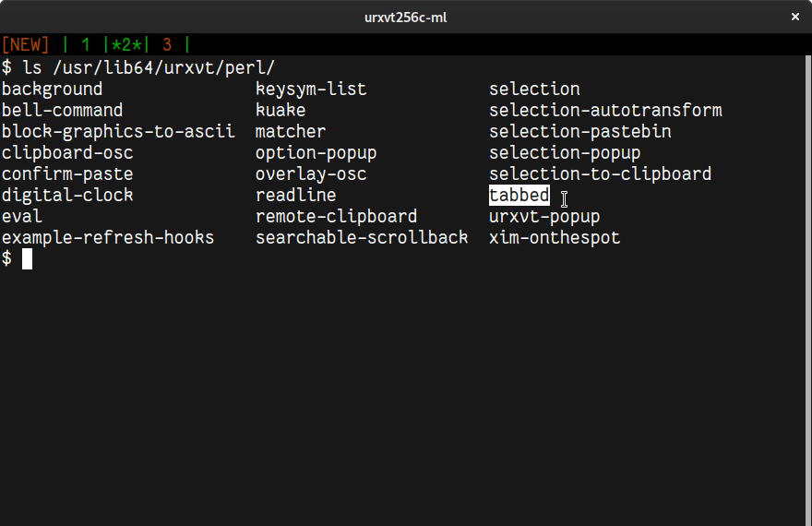Screen dimensions: 812x526
Task: Click the 'kuake' entry
Action: (281, 111)
